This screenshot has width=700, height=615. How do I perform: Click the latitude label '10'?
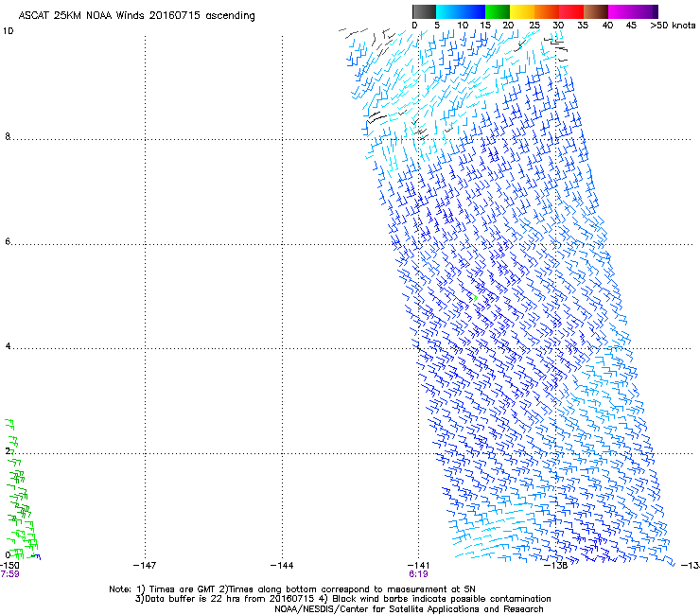click(x=8, y=31)
